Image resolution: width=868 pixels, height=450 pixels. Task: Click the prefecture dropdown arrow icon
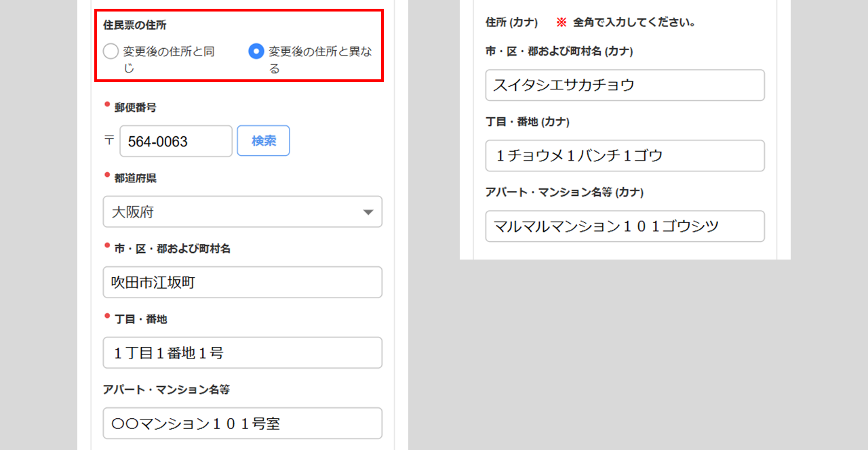tap(368, 212)
